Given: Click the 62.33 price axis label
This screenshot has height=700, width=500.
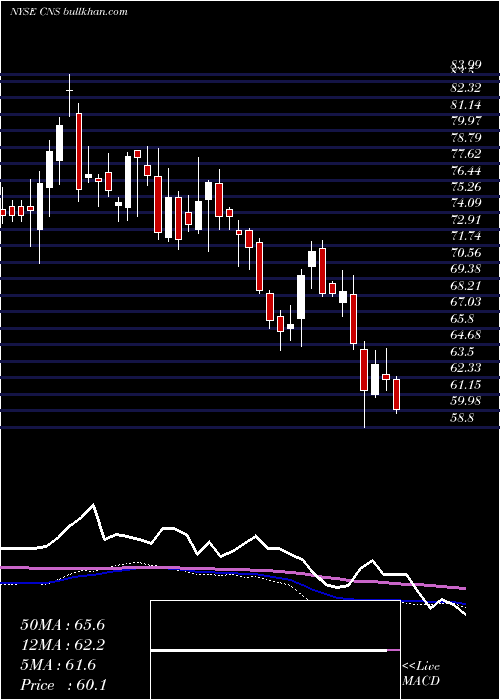Looking at the screenshot, I should pyautogui.click(x=466, y=368).
